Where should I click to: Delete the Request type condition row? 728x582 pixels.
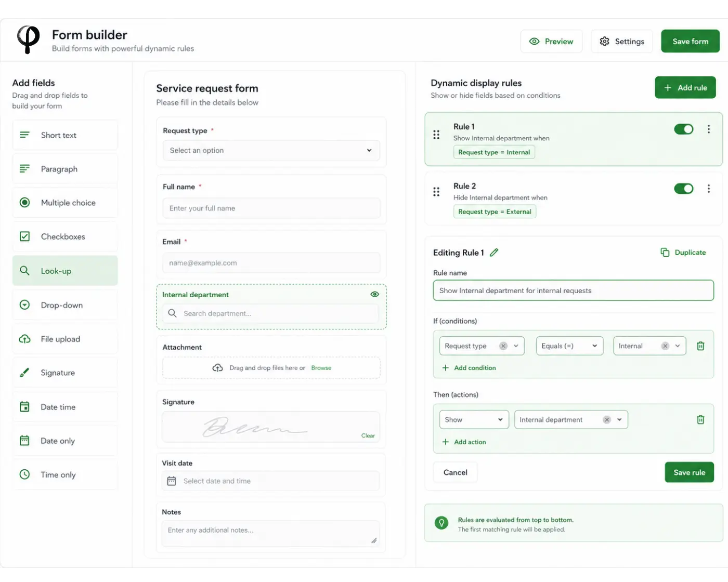coord(700,346)
